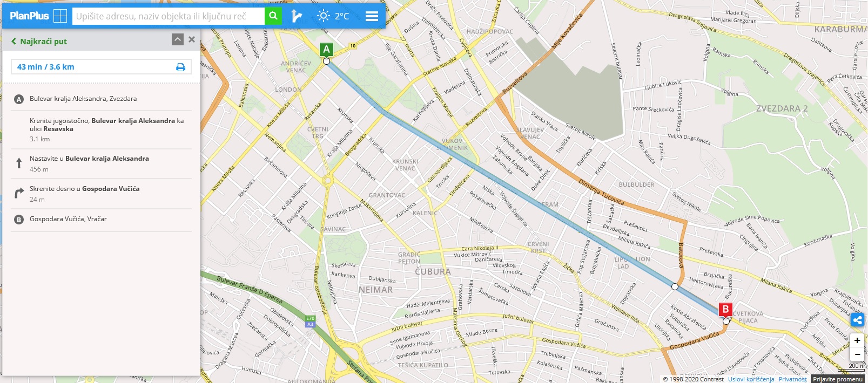The image size is (868, 383).
Task: Open the Privatnost link
Action: pyautogui.click(x=792, y=379)
